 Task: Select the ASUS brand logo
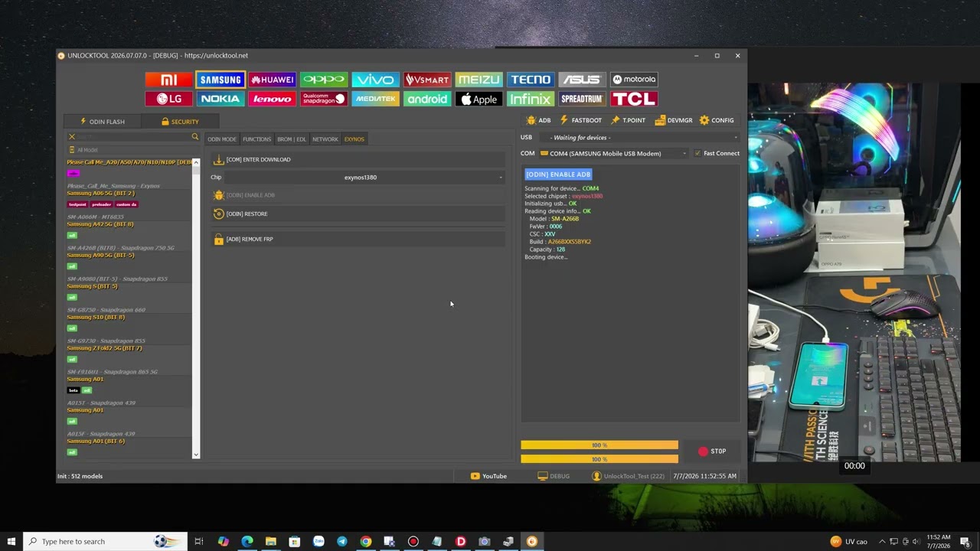pyautogui.click(x=582, y=80)
